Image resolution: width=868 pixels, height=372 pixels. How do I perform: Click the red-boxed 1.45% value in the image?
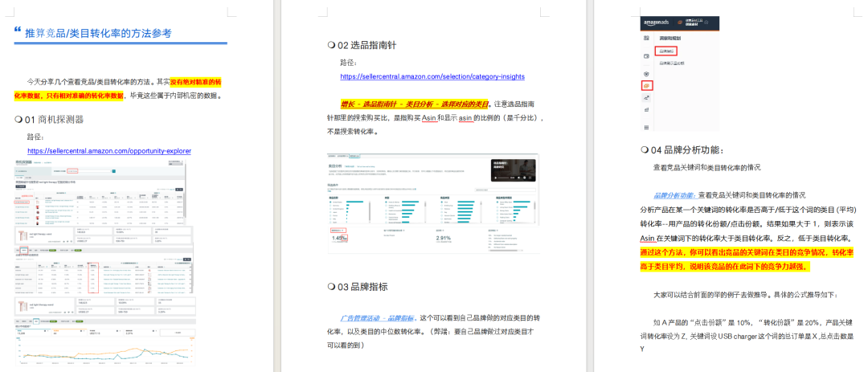click(339, 238)
